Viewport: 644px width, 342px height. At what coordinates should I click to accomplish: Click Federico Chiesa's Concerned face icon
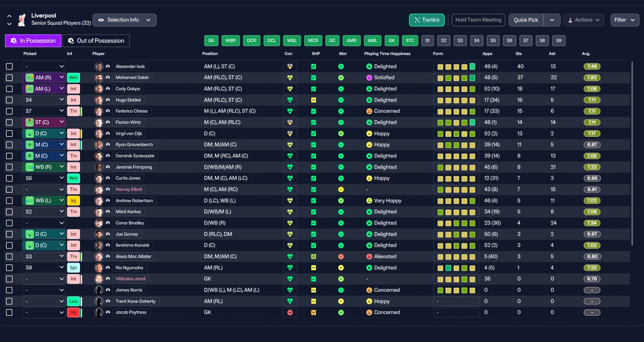(x=369, y=111)
